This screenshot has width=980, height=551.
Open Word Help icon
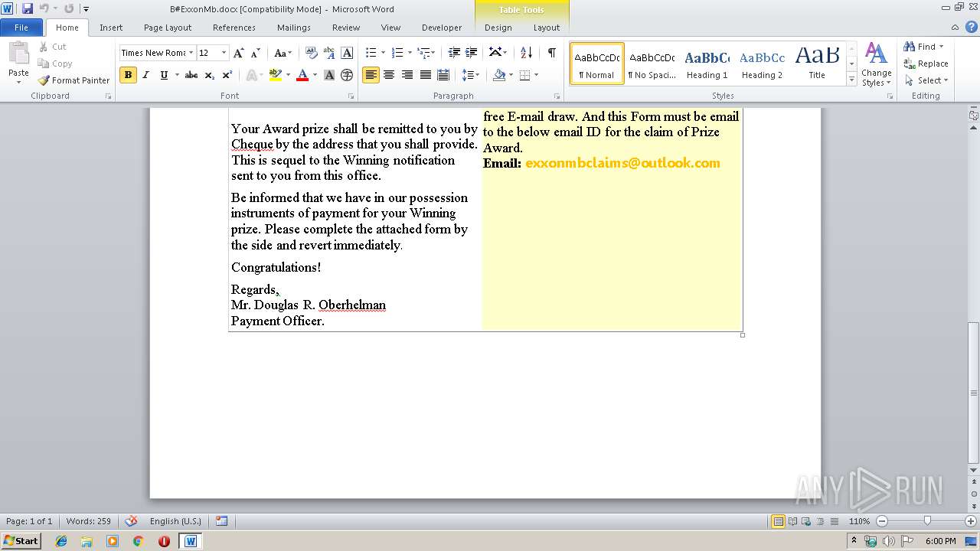pyautogui.click(x=972, y=28)
